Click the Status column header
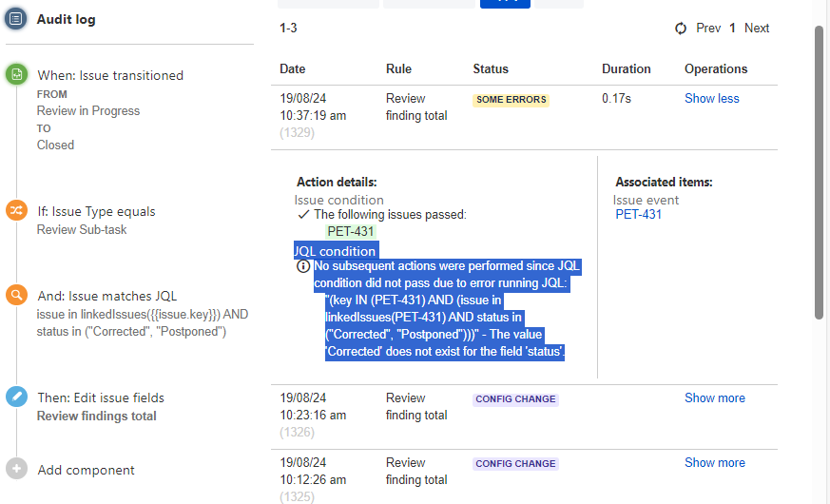Image resolution: width=830 pixels, height=504 pixels. pyautogui.click(x=491, y=68)
